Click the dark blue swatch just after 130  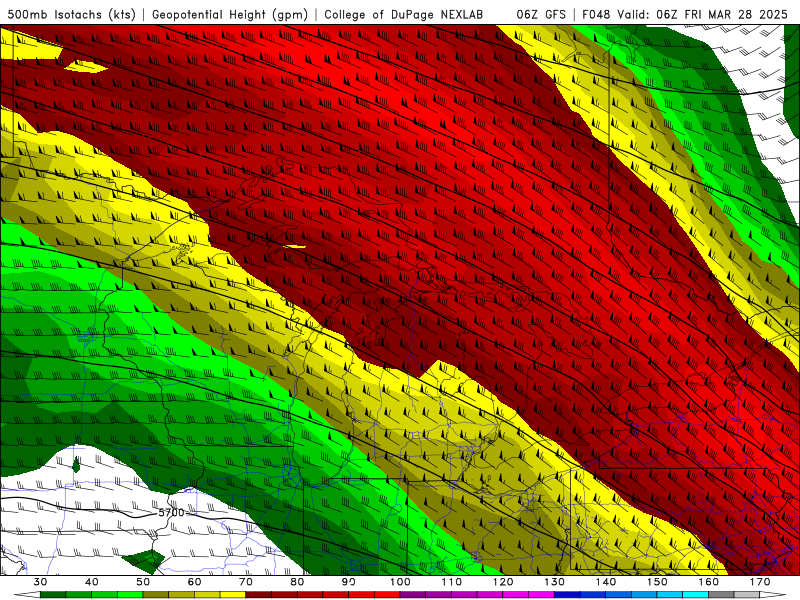tap(567, 595)
